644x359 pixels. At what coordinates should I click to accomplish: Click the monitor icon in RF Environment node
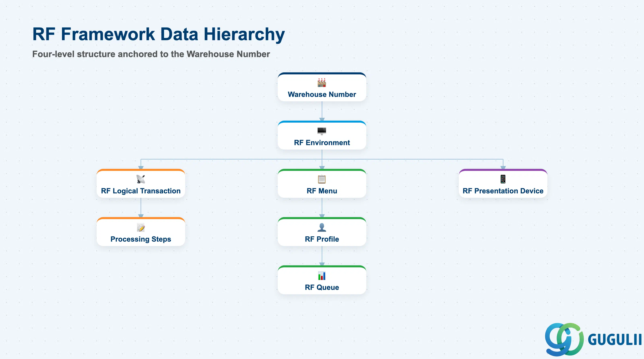(322, 131)
